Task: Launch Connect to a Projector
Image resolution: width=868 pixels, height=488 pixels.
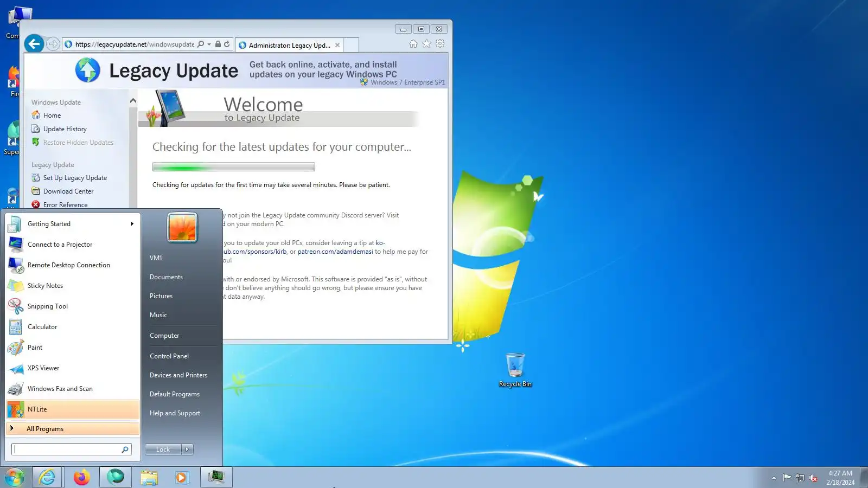Action: pyautogui.click(x=73, y=245)
